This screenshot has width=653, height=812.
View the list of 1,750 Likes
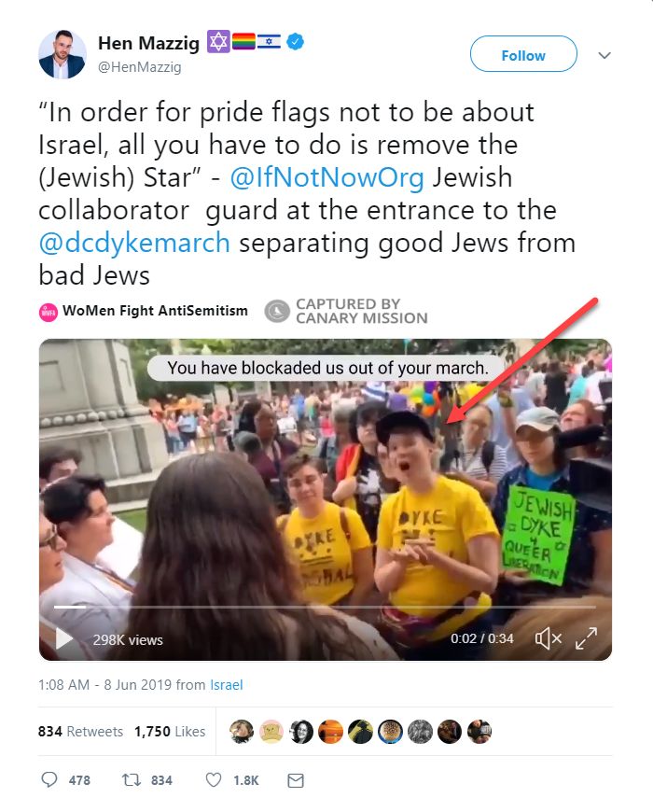(170, 731)
